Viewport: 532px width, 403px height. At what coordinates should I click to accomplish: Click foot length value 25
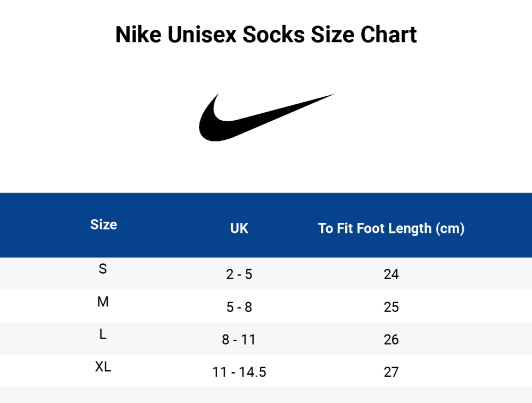tap(391, 307)
